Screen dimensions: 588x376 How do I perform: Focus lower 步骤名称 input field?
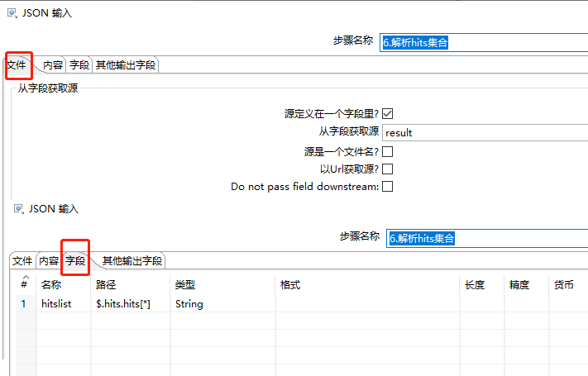coord(487,239)
